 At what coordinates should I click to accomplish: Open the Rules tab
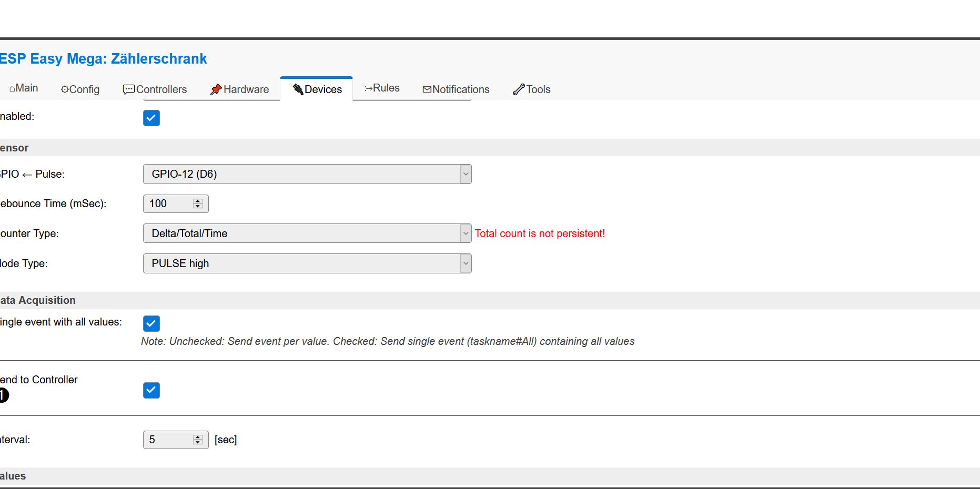pyautogui.click(x=382, y=88)
